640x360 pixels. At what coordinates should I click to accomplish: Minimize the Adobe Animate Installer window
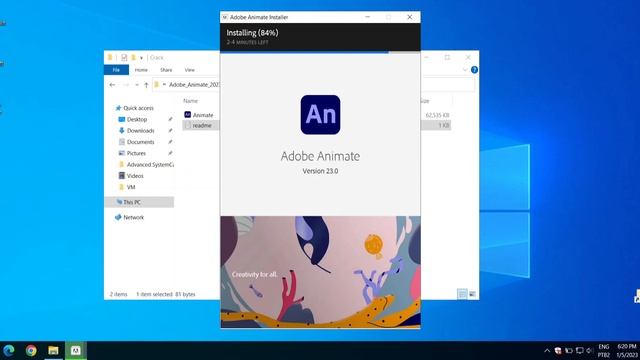[367, 17]
